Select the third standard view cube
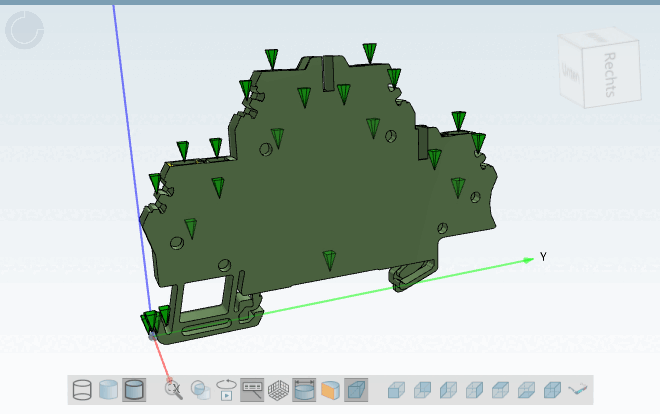 [x=448, y=390]
